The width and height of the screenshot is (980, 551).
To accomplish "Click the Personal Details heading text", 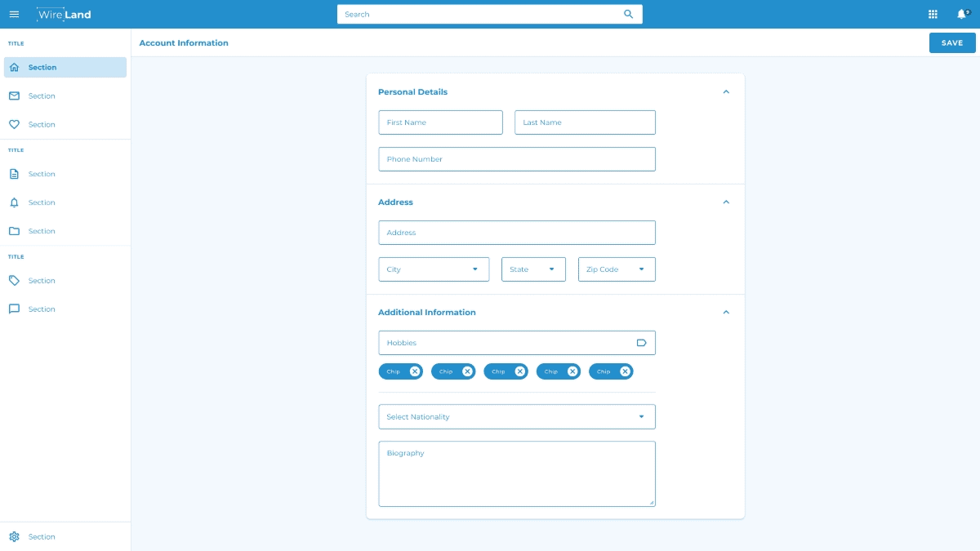I will coord(412,92).
